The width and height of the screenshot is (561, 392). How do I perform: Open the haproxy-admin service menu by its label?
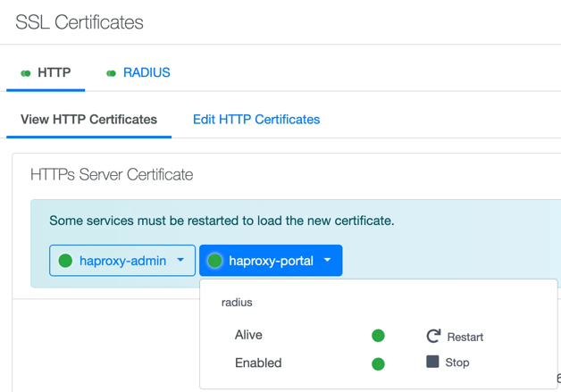click(122, 261)
